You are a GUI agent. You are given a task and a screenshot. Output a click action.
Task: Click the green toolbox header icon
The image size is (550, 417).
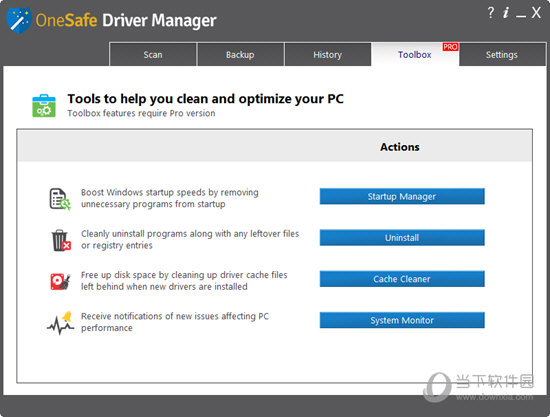pyautogui.click(x=44, y=106)
